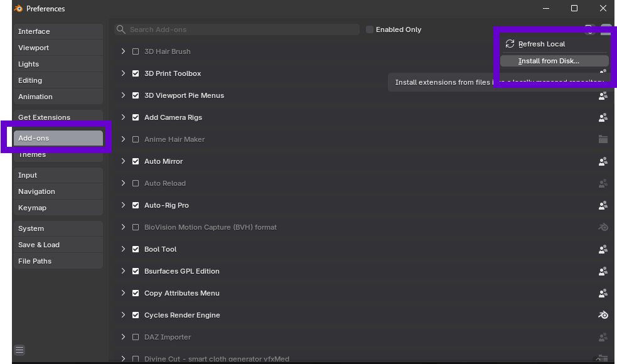Click community icon on Copy Attributes Menu row

pos(603,293)
